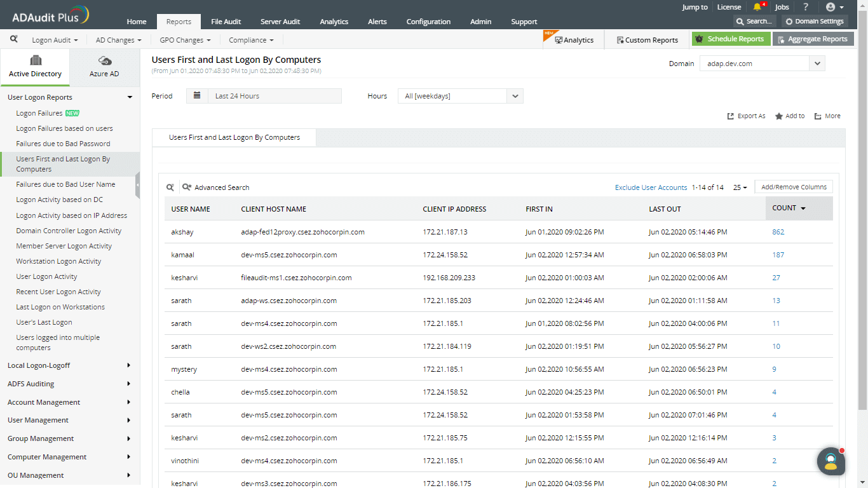Expand the Account Management section

pos(44,402)
